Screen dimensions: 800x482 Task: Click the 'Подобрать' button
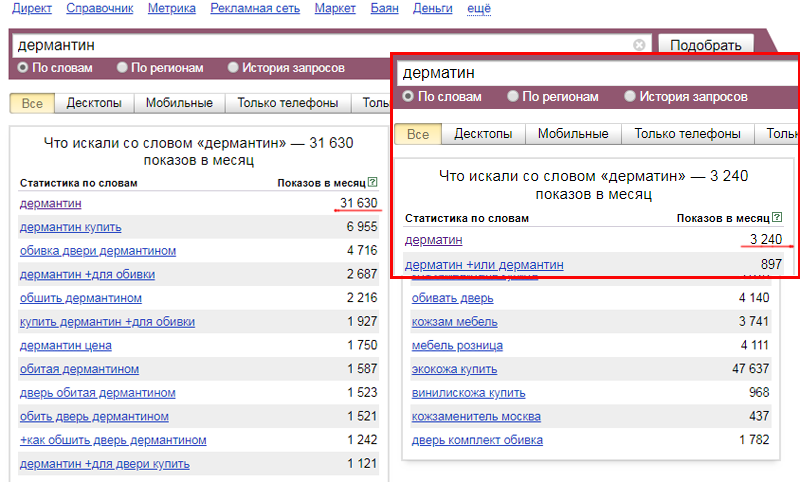point(706,45)
